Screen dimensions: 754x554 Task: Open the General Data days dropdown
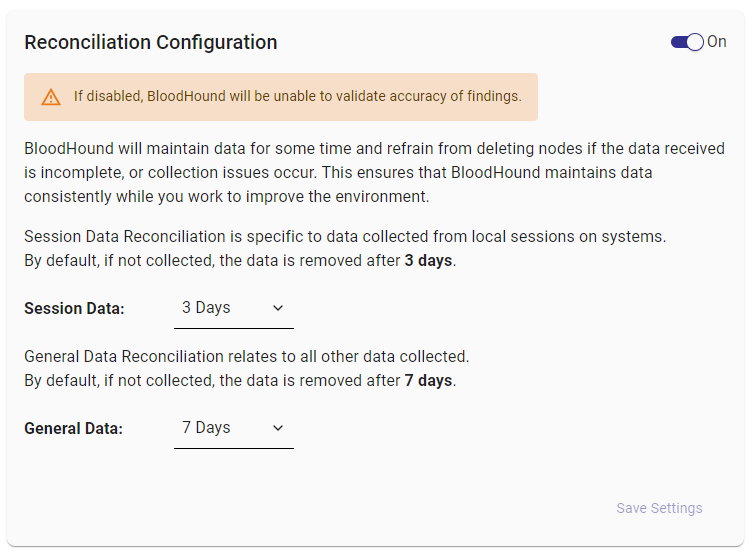click(233, 428)
